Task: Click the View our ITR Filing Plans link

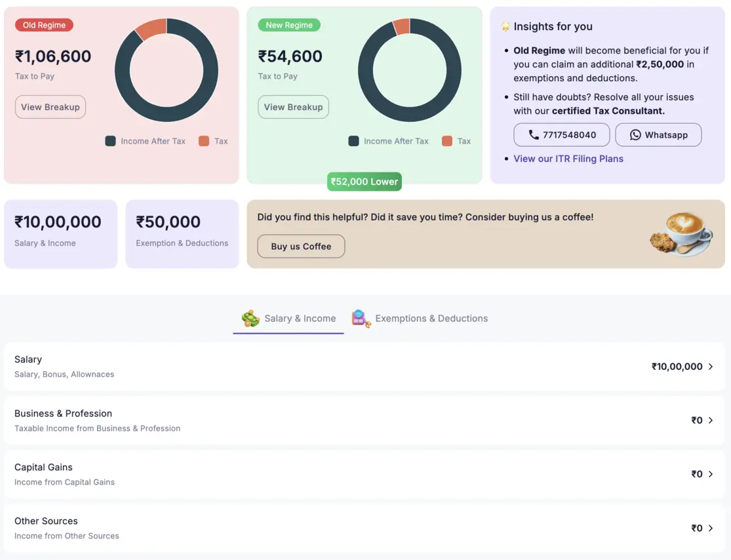Action: coord(568,158)
